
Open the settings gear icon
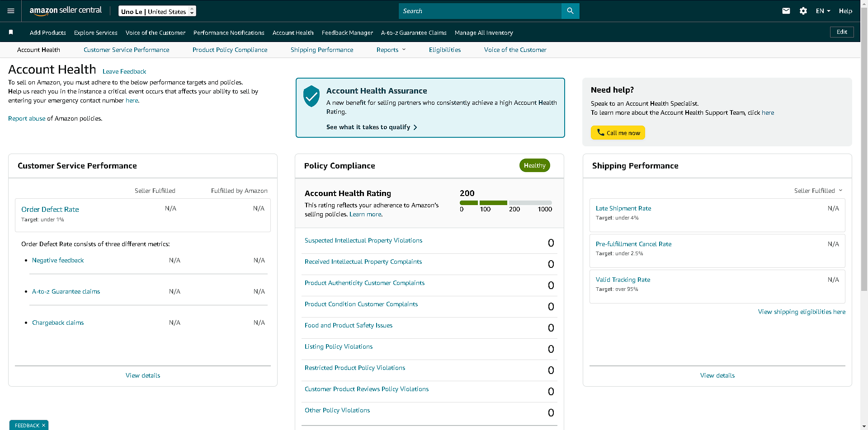point(803,11)
